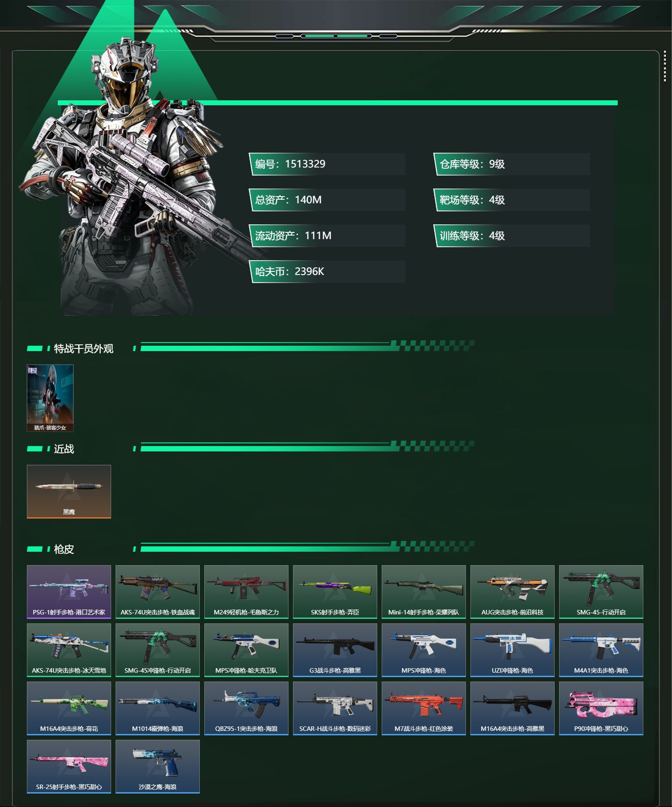Click the 训练等级：4级 field
This screenshot has width=672, height=807.
tap(512, 236)
